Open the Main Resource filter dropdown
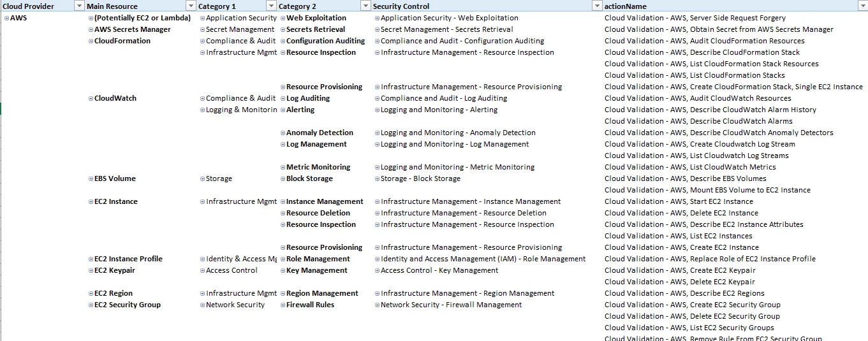Viewport: 868px width, 341px height. point(191,6)
